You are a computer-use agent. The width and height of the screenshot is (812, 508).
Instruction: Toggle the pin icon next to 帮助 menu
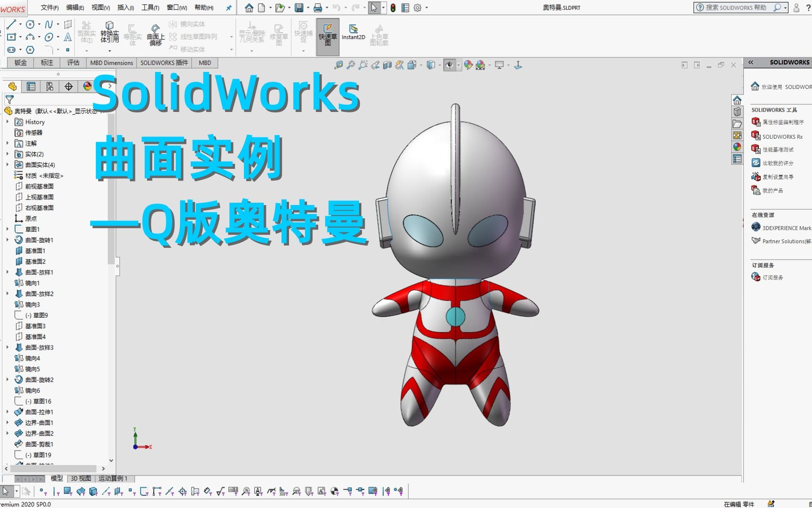[229, 8]
